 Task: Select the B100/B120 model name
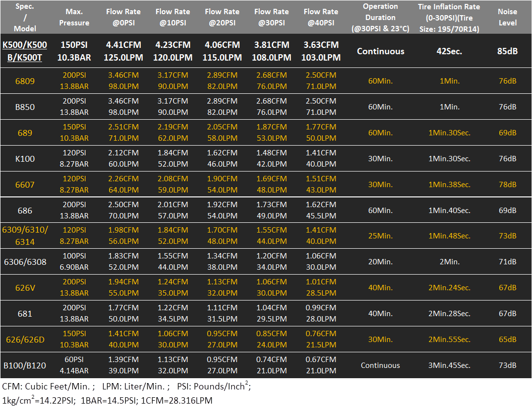point(25,365)
